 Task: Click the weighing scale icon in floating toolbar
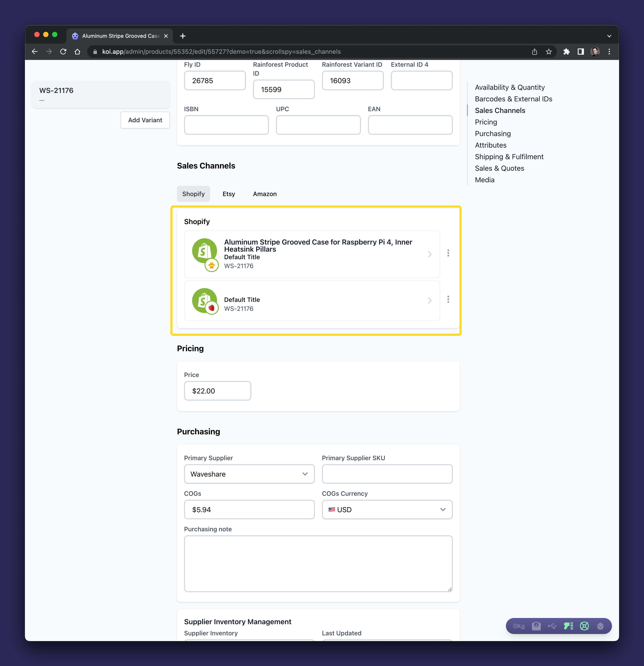(536, 626)
